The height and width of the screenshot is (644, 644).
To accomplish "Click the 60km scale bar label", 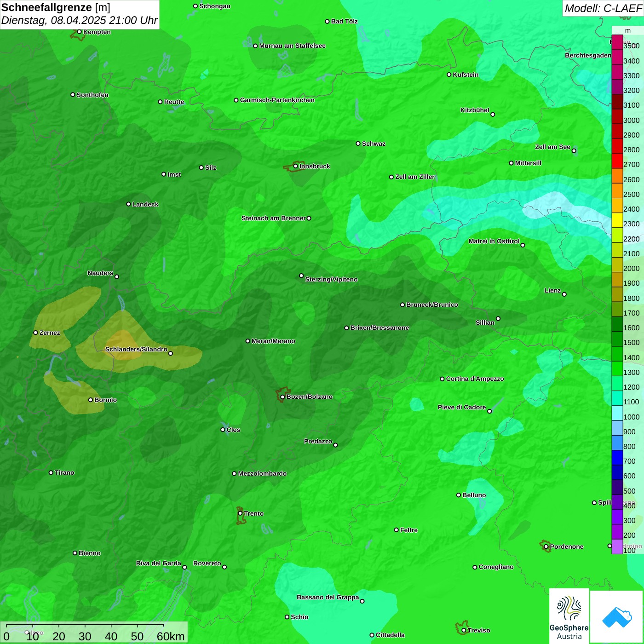I will (171, 636).
